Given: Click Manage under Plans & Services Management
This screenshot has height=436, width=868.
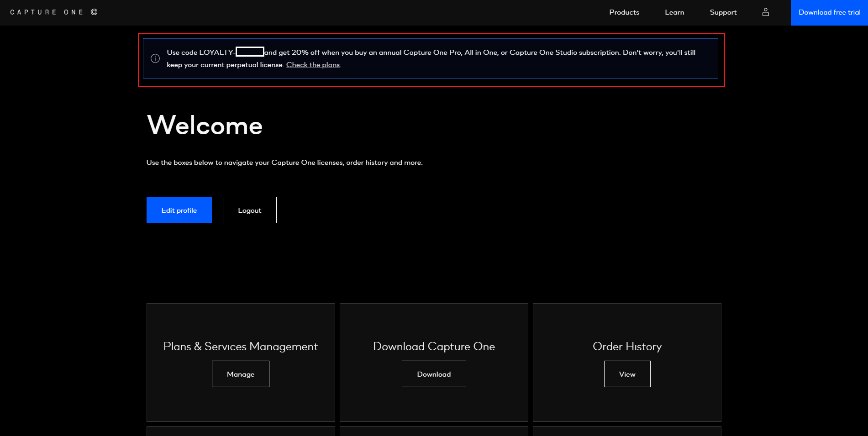Looking at the screenshot, I should 241,374.
